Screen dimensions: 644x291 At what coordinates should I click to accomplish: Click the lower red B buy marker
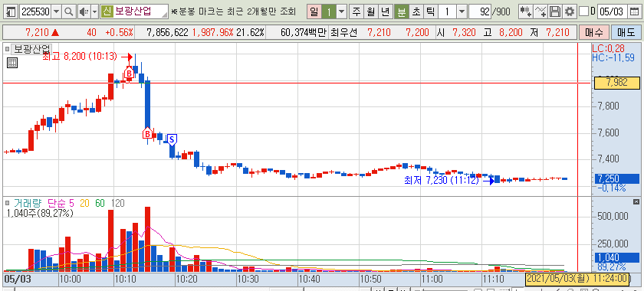pos(146,133)
